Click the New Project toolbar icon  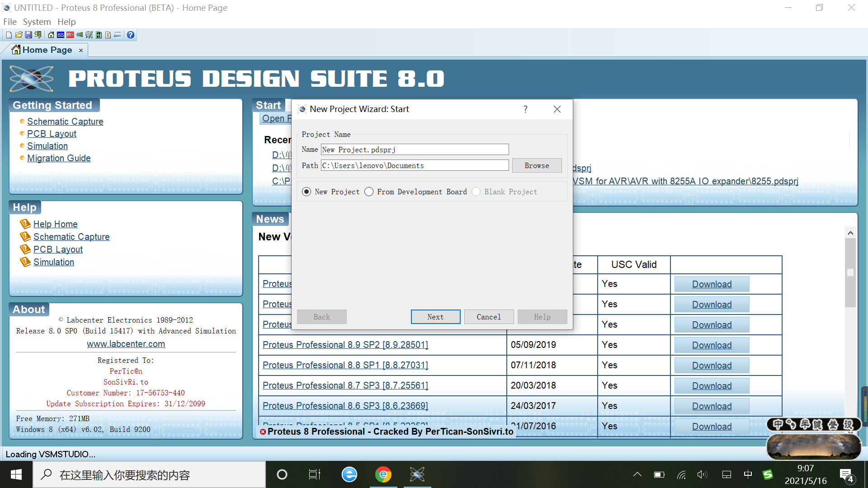click(x=9, y=35)
